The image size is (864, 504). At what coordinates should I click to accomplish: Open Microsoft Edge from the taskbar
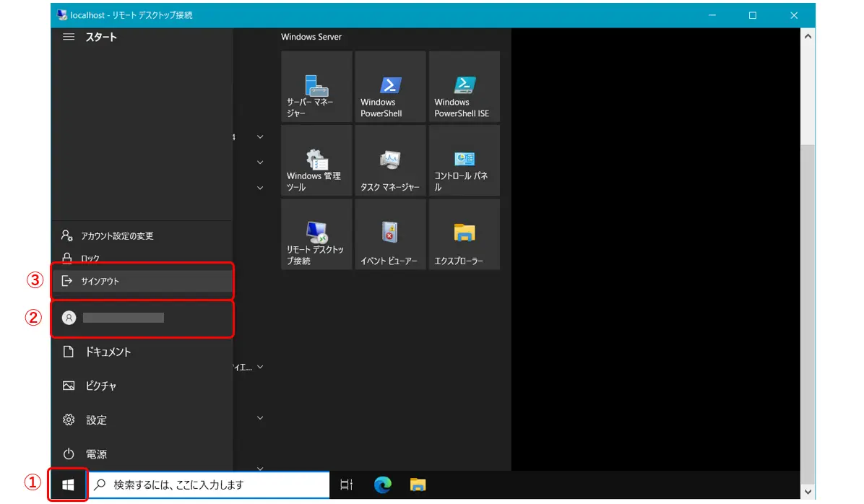(x=382, y=485)
